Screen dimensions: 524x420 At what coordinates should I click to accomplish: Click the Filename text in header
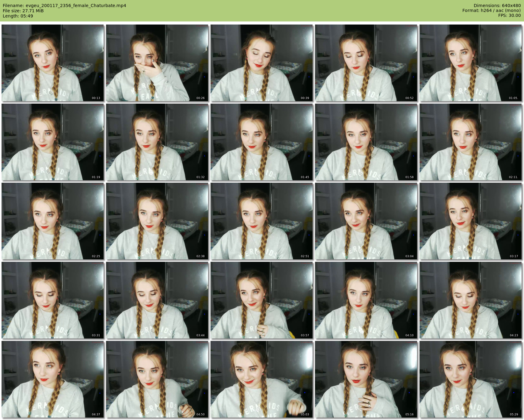(x=64, y=6)
